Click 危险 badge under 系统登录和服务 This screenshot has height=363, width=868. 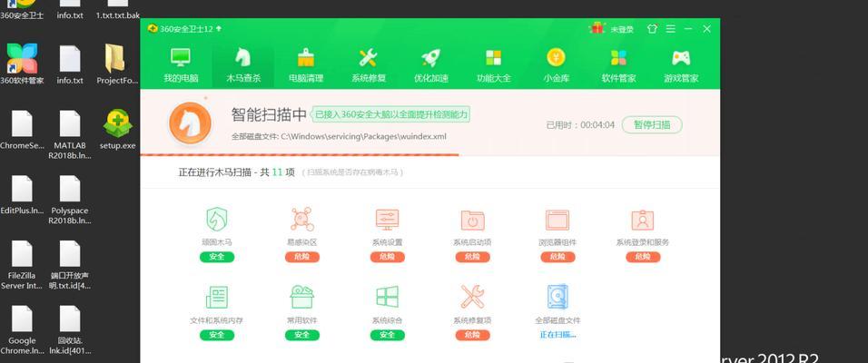[x=643, y=257]
